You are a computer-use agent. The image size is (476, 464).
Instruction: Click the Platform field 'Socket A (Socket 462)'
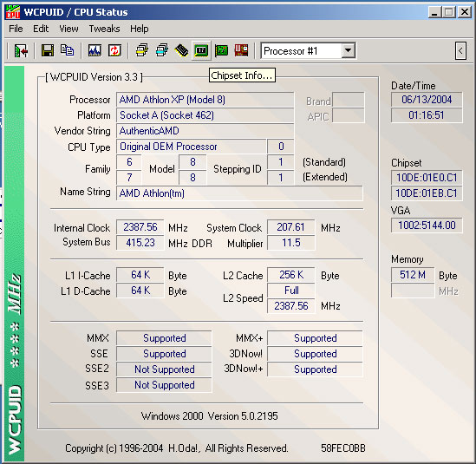tap(205, 115)
